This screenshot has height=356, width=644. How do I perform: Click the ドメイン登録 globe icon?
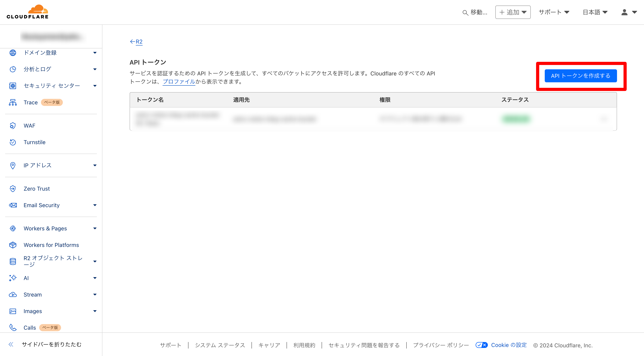[13, 53]
